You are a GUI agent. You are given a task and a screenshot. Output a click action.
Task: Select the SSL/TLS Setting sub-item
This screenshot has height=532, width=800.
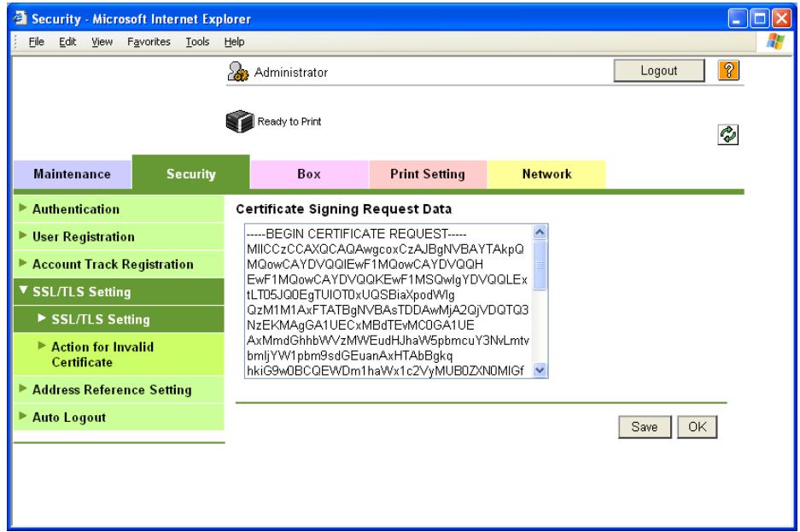tap(119, 319)
